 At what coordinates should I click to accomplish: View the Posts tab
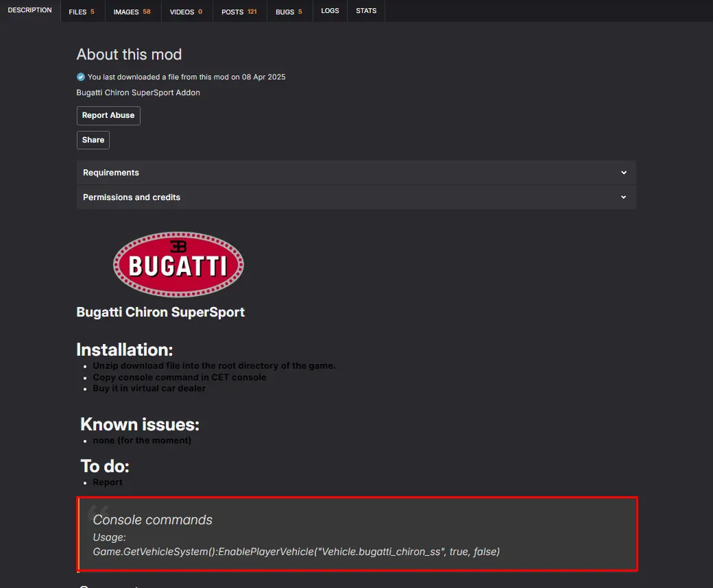click(239, 12)
